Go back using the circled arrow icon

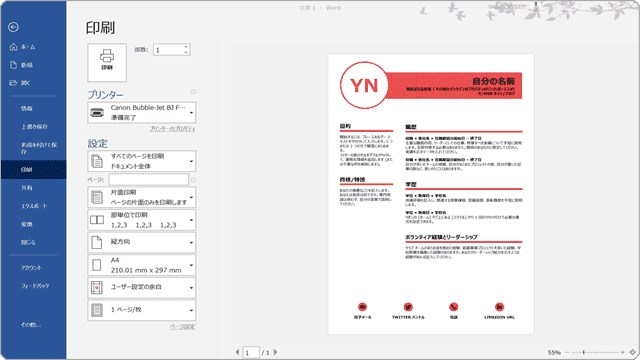[x=13, y=27]
